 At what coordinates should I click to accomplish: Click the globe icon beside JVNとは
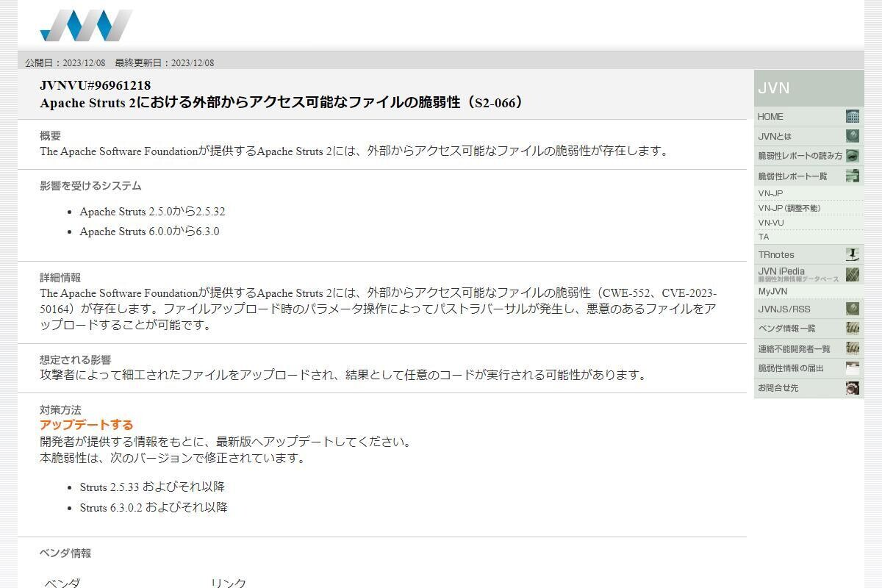853,136
